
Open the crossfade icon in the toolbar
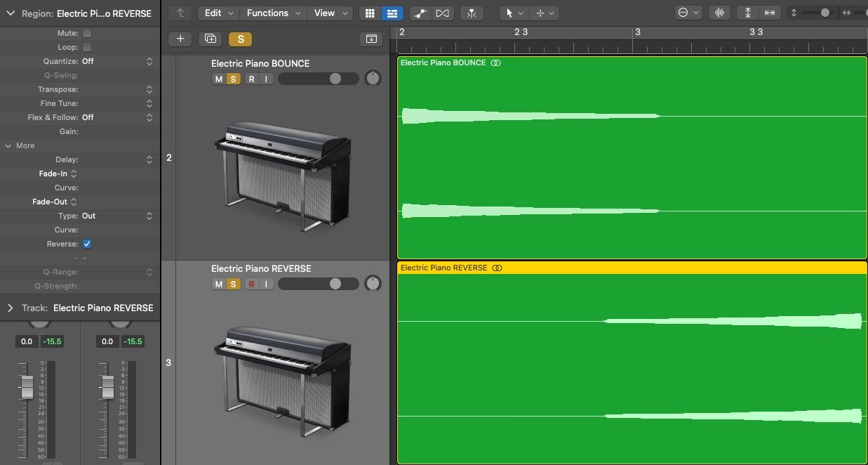(442, 13)
